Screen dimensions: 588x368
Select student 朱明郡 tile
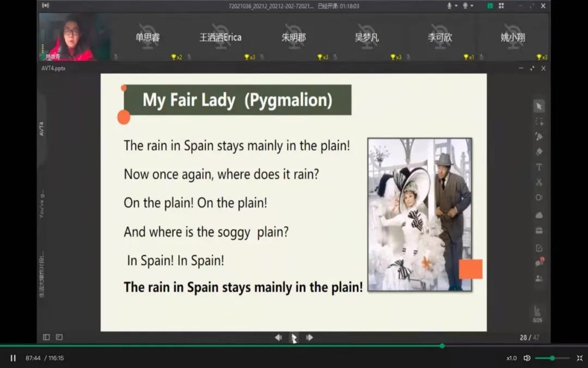click(x=293, y=37)
